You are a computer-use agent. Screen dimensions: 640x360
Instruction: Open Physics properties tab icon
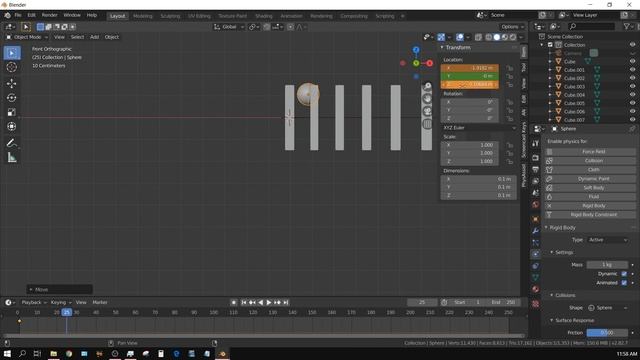536,254
